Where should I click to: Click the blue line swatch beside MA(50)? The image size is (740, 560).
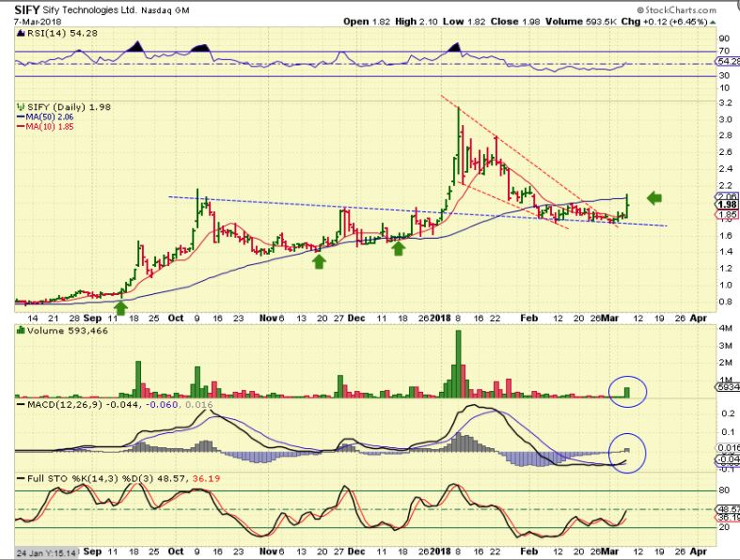[21, 117]
